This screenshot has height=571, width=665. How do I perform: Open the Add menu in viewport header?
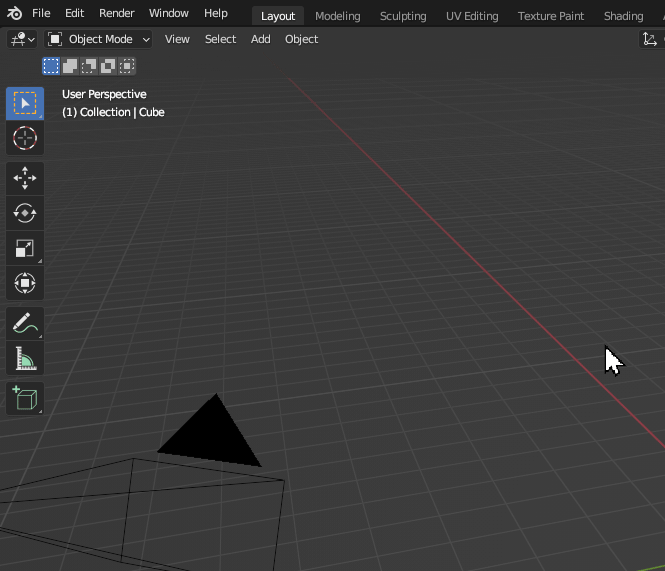pos(260,39)
